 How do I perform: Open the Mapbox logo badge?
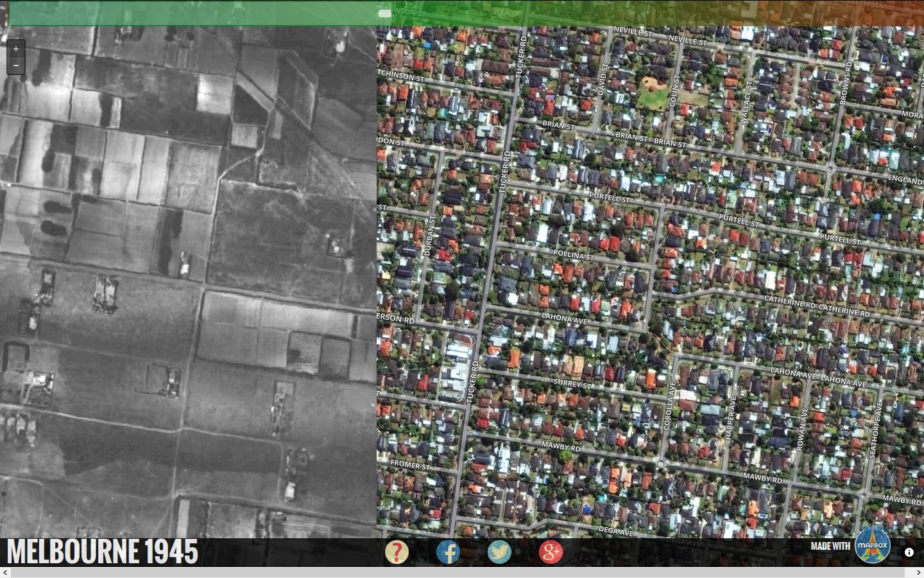pos(873,547)
